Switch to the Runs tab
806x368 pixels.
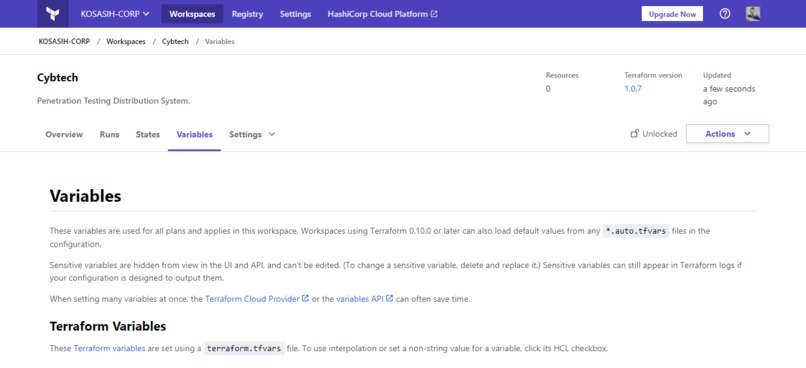(109, 134)
